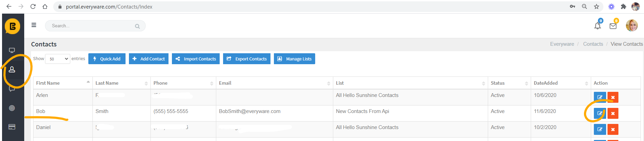This screenshot has height=141, width=644.
Task: Click last name Smith
Action: coord(102,111)
